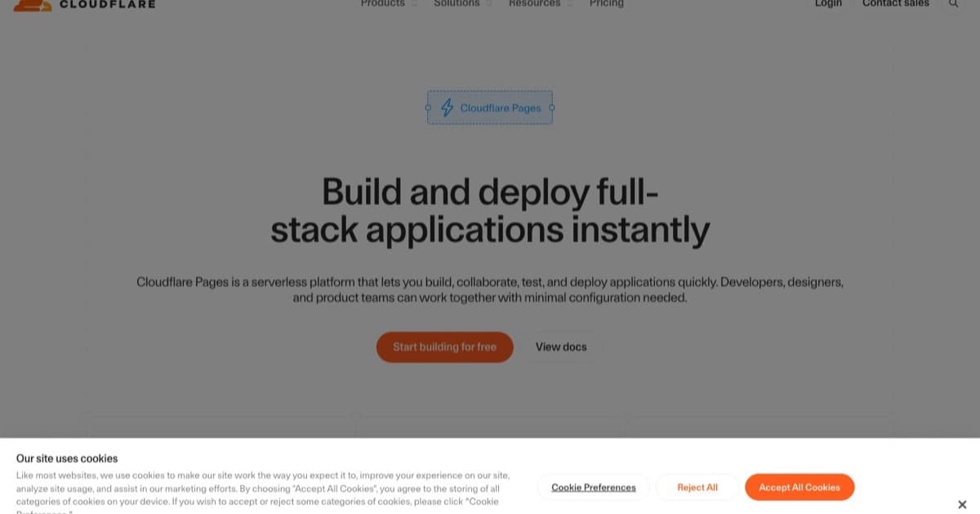This screenshot has width=980, height=514.
Task: Open Cookie Preferences
Action: 594,487
